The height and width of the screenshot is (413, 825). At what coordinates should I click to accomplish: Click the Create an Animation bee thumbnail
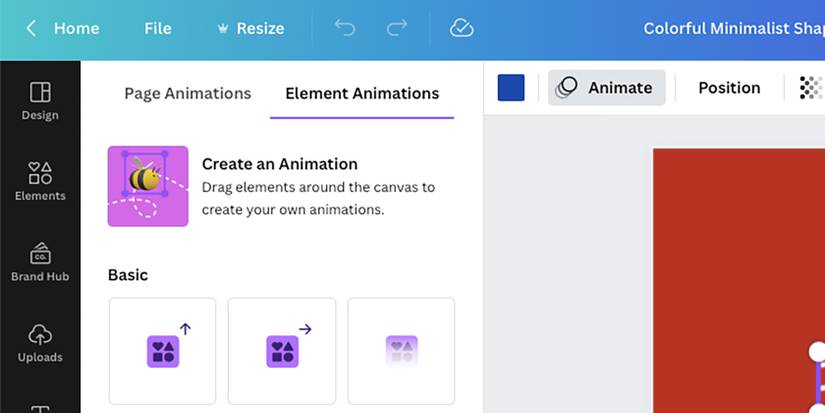click(x=148, y=186)
